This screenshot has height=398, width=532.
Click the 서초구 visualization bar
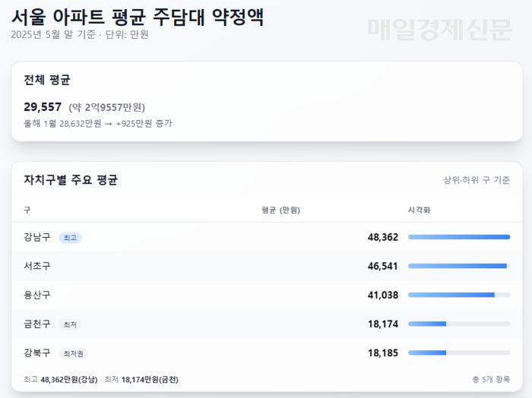459,266
